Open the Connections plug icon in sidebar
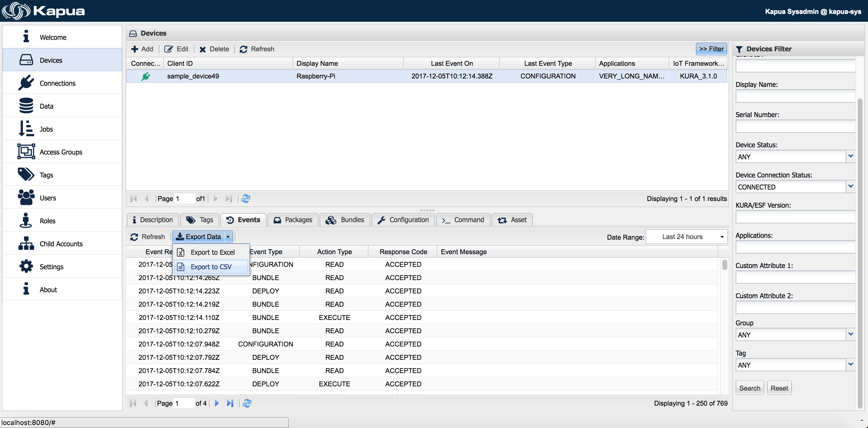 point(26,83)
